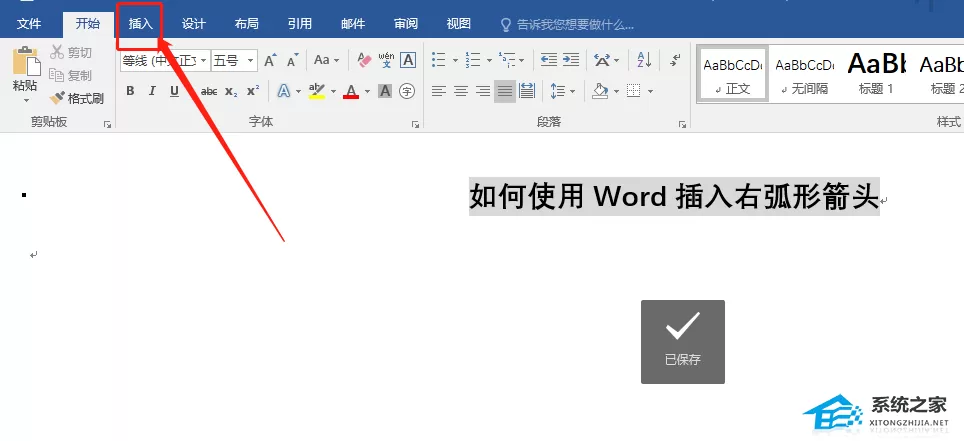Toggle Italic formatting
The height and width of the screenshot is (441, 964).
(x=152, y=92)
